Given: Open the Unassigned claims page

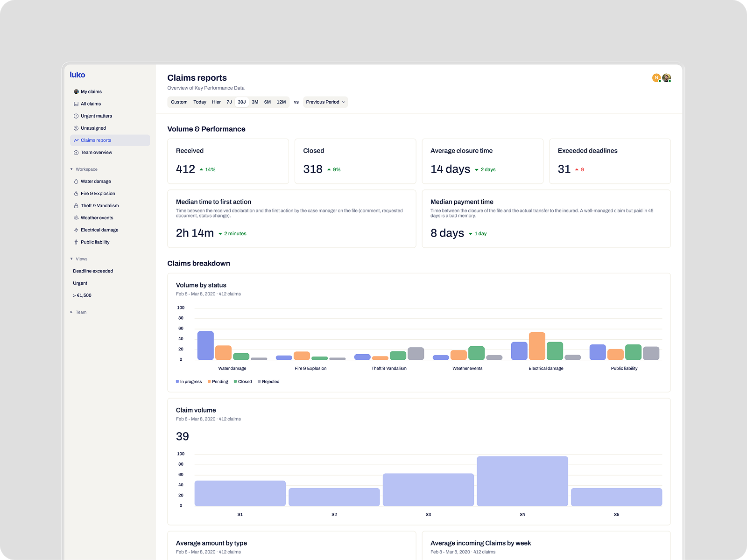Looking at the screenshot, I should point(93,128).
